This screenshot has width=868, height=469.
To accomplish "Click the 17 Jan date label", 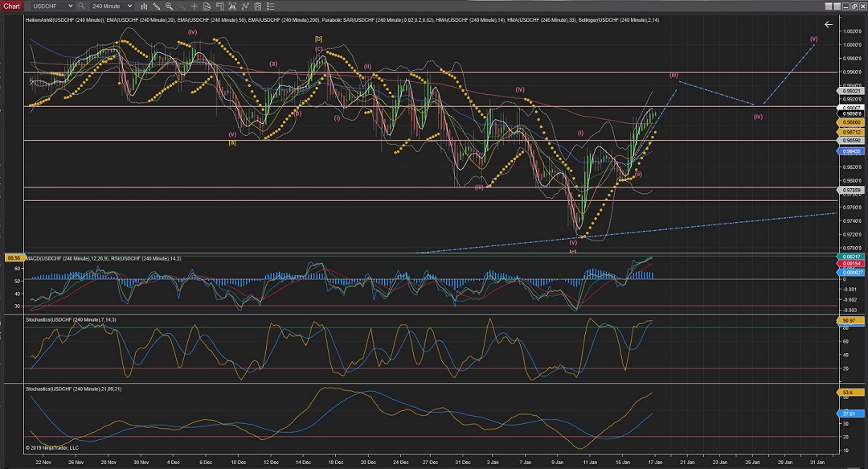I will 655,462.
